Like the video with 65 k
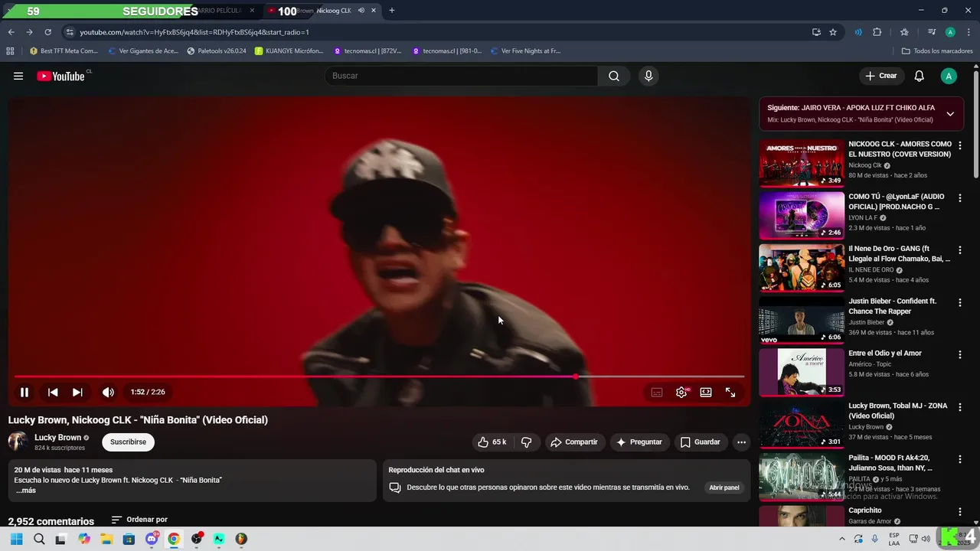980x551 pixels. [492, 442]
